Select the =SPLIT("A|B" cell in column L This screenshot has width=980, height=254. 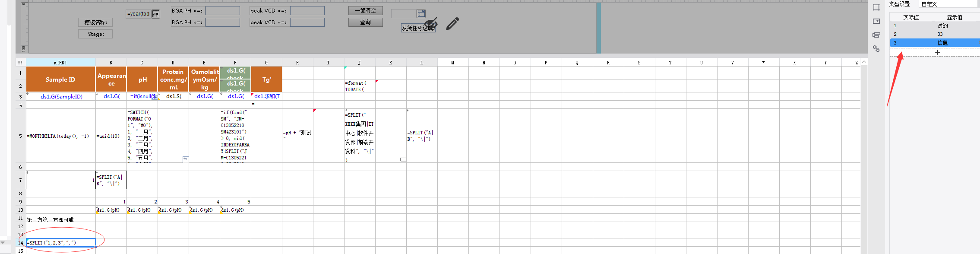tap(422, 136)
